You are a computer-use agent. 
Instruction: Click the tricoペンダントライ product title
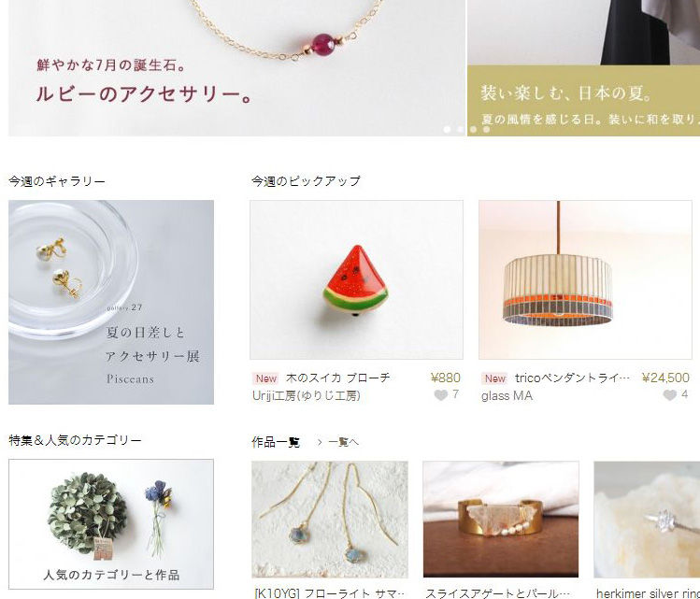pyautogui.click(x=572, y=378)
